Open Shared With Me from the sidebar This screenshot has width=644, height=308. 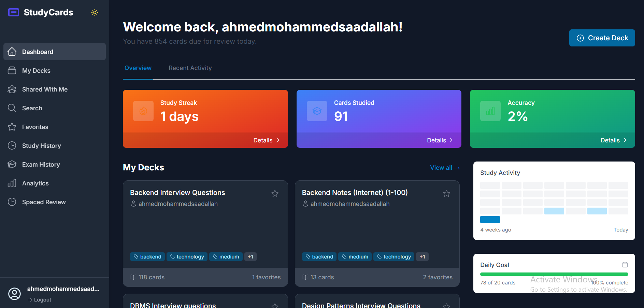coord(12,89)
